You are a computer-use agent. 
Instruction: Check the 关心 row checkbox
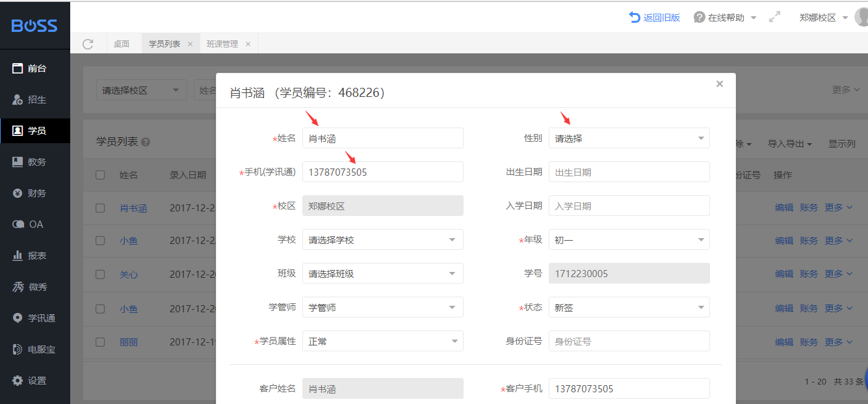coord(100,275)
